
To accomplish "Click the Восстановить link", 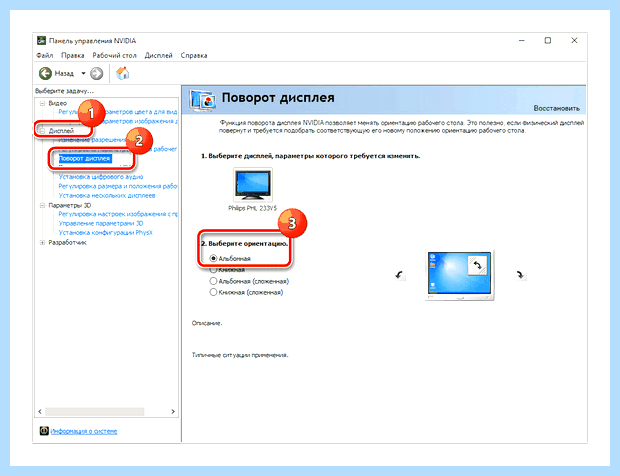I will pos(556,108).
